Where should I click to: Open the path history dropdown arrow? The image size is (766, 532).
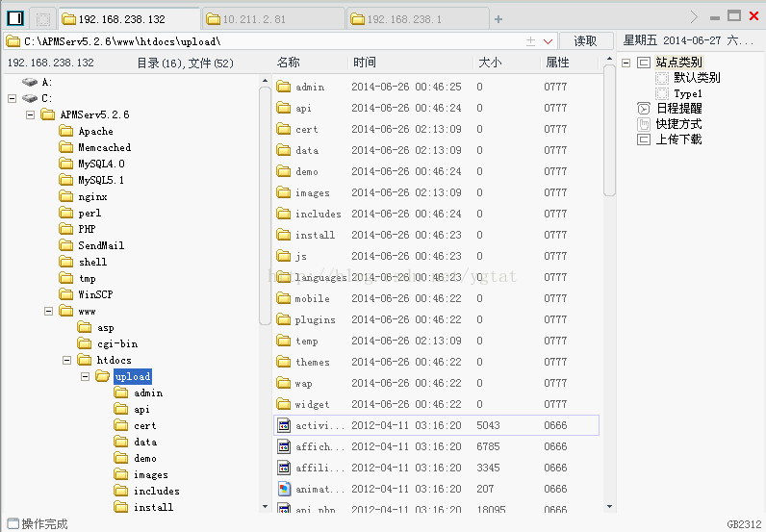click(x=549, y=41)
